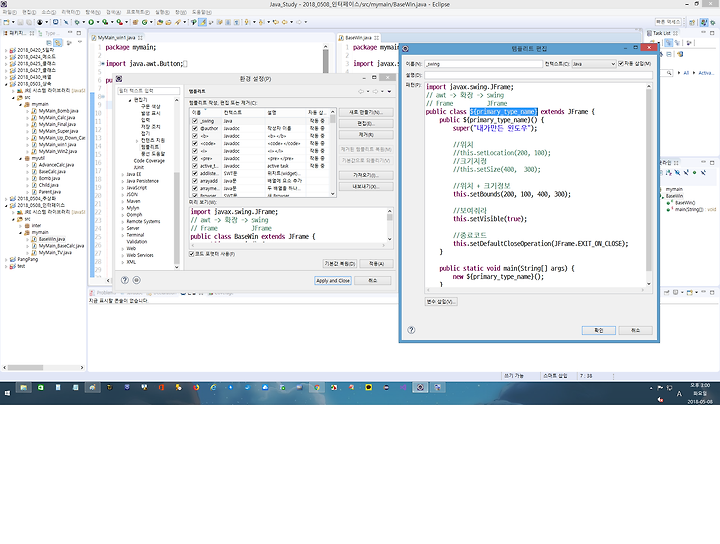The width and height of the screenshot is (720, 544).
Task: Click the filter text field in Preferences
Action: [x=149, y=91]
